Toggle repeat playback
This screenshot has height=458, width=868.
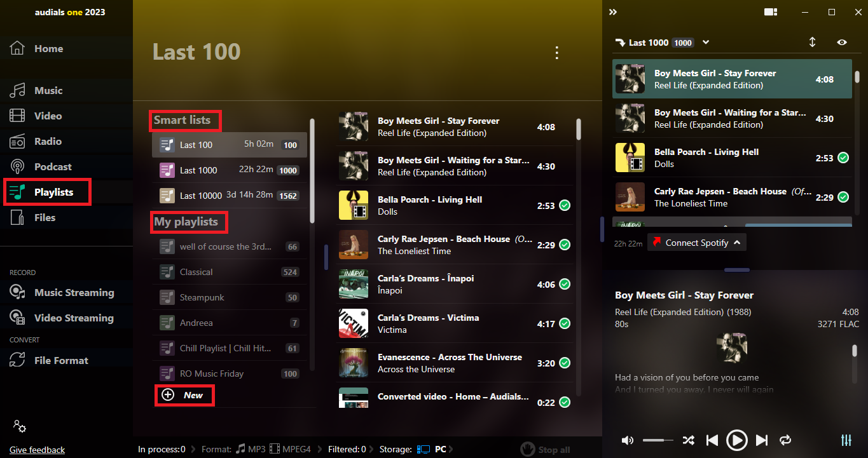[786, 440]
